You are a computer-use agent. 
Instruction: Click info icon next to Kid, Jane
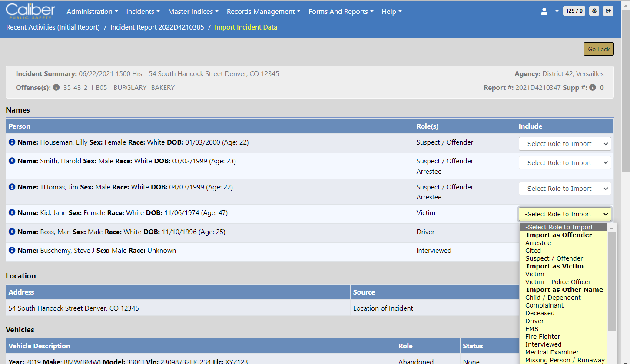tap(12, 212)
